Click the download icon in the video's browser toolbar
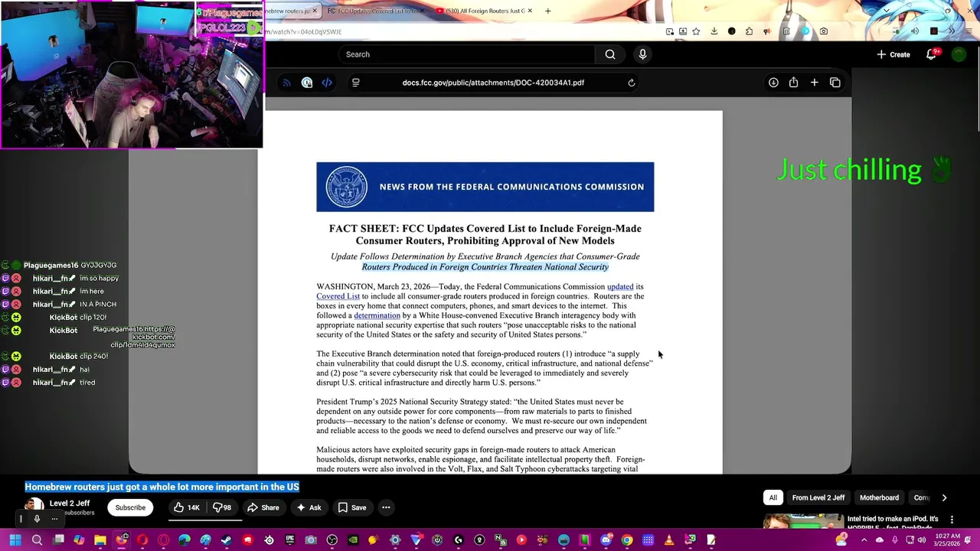Screen dimensions: 980x551 (773, 83)
